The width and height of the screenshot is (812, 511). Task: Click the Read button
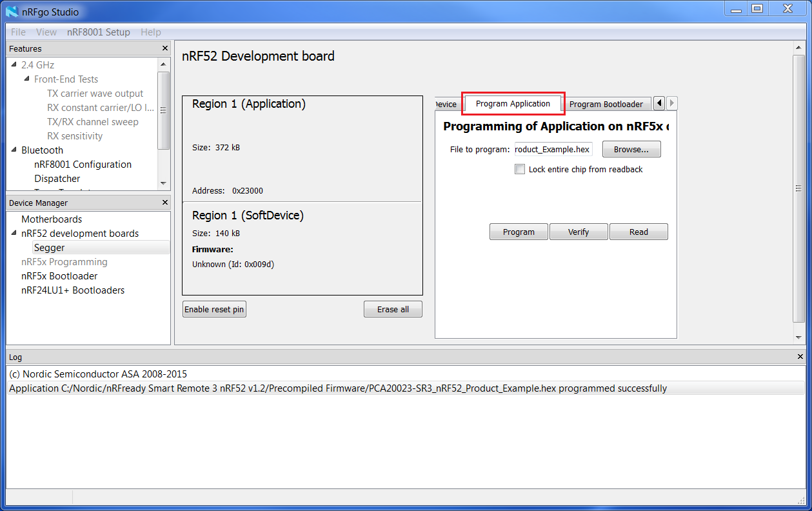(x=639, y=232)
